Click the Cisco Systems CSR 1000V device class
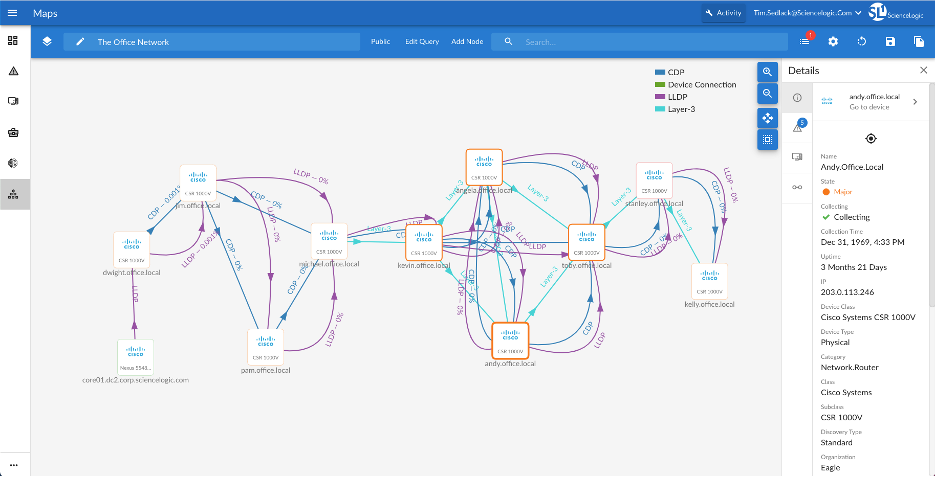This screenshot has width=936, height=481. tap(868, 317)
